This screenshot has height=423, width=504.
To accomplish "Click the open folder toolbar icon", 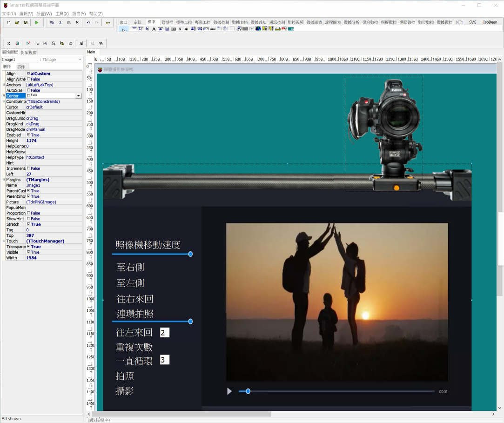I will click(17, 22).
